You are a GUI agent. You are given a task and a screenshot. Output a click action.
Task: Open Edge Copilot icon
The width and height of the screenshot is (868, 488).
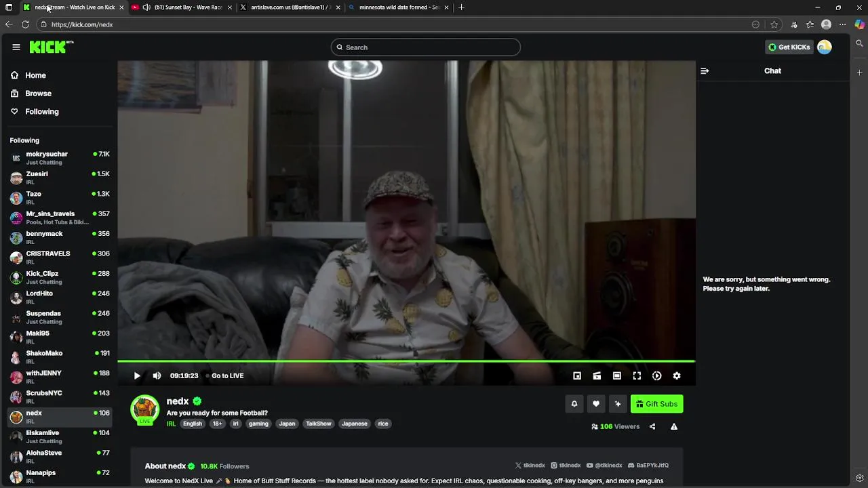860,24
